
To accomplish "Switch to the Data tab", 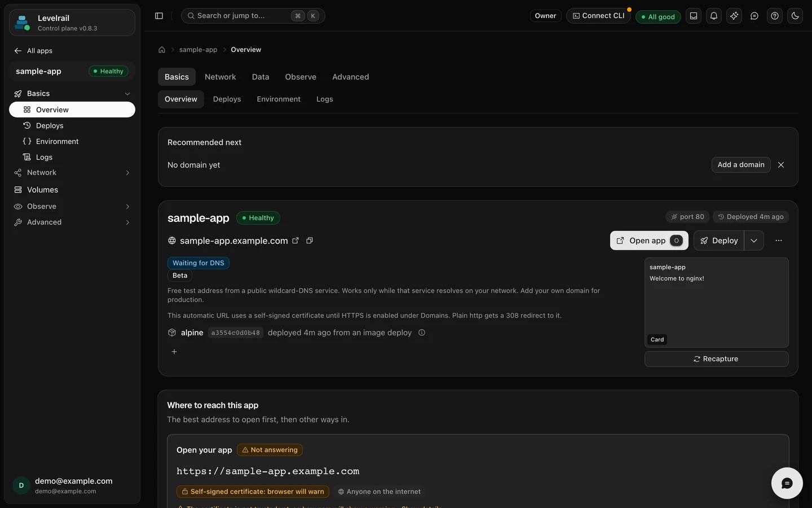I will [x=261, y=77].
